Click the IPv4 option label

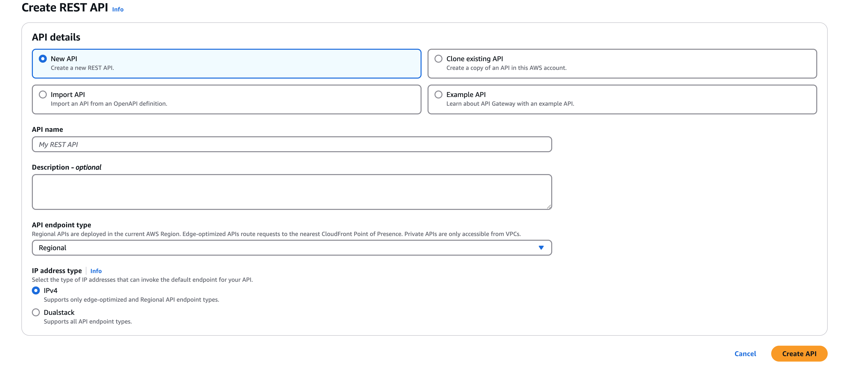[x=51, y=290]
